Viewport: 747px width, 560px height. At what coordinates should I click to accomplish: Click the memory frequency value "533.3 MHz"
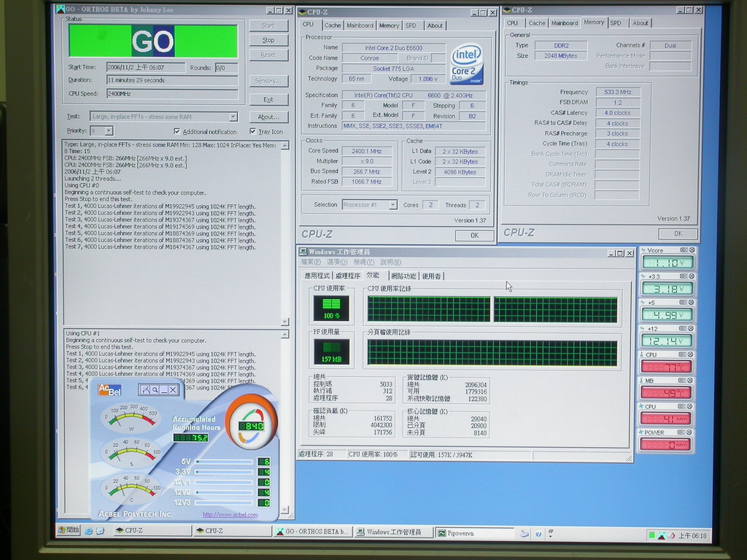coord(617,92)
